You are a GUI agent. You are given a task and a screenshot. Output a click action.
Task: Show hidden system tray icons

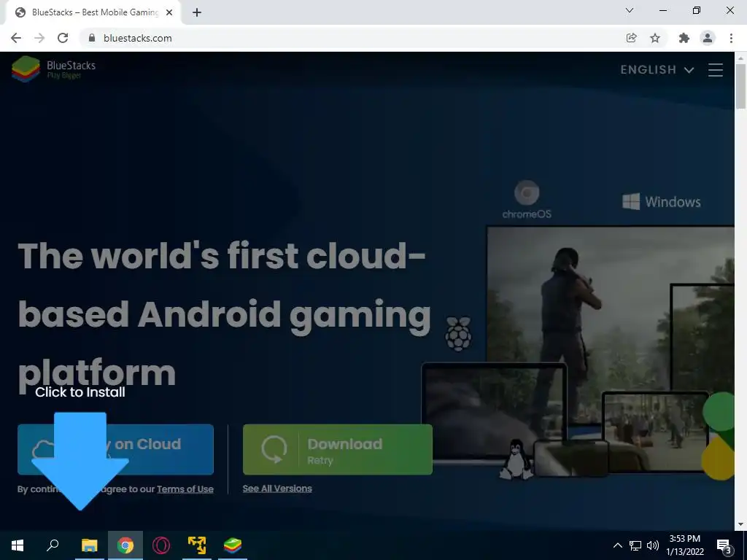617,545
